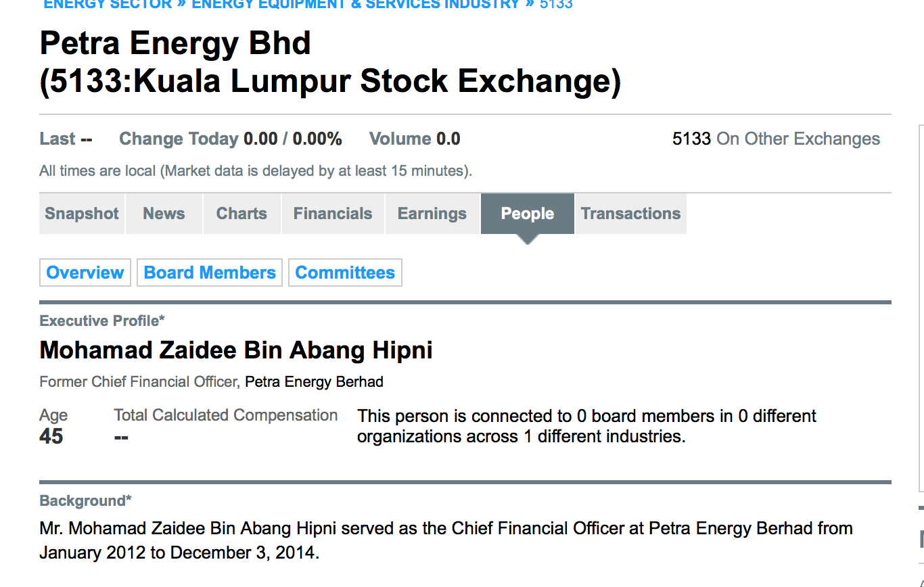
Task: Switch to the News tab
Action: 164,214
